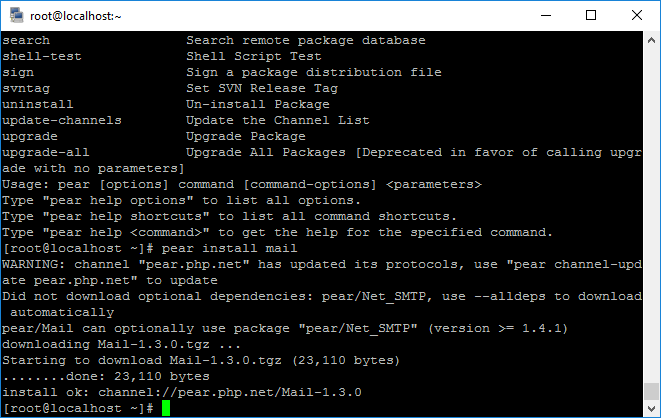Minimize the root@localhost terminal window
Image resolution: width=661 pixels, height=418 pixels.
click(x=546, y=16)
